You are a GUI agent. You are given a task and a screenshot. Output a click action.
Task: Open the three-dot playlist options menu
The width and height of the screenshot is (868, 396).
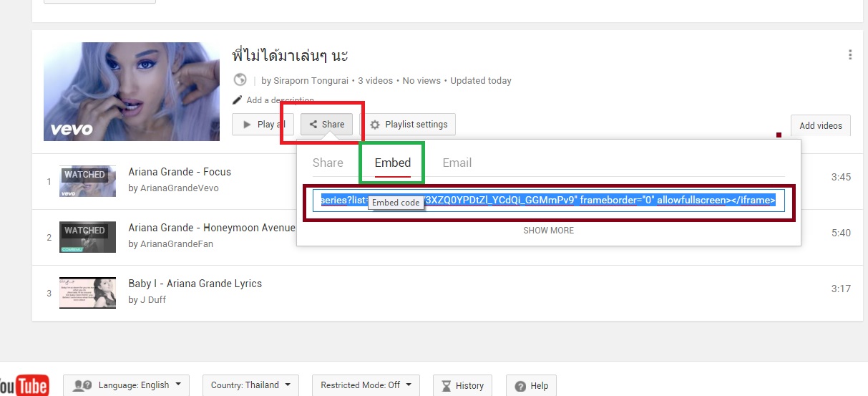click(x=849, y=55)
